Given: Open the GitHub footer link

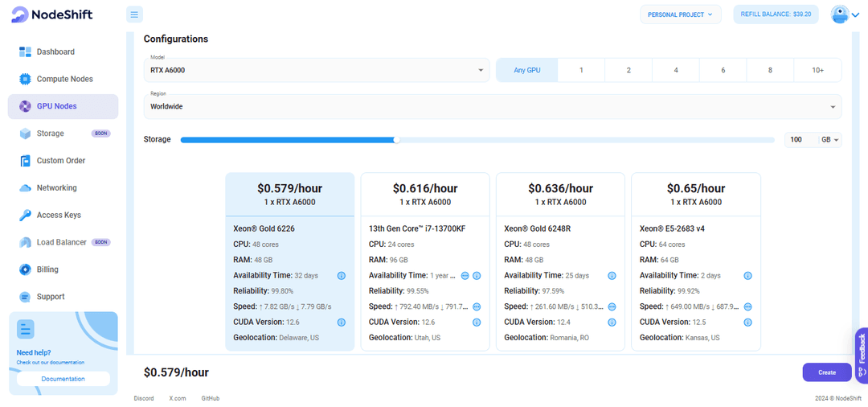Looking at the screenshot, I should (211, 398).
